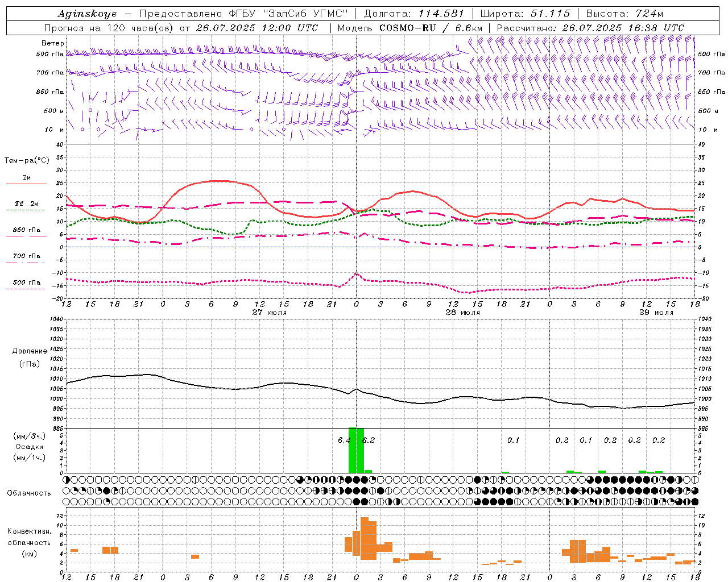This screenshot has height=582, width=728.
Task: Click the 500 гПа label in the temperature legend
Action: [27, 282]
